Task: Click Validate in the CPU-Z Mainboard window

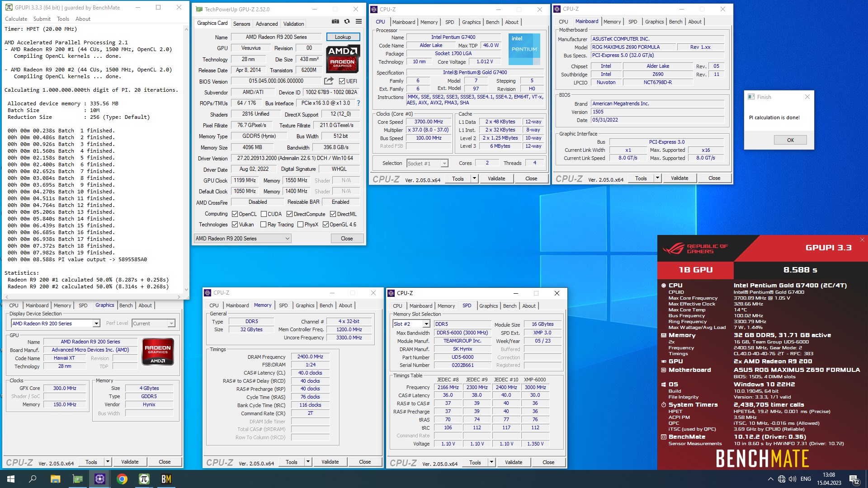Action: (x=679, y=178)
